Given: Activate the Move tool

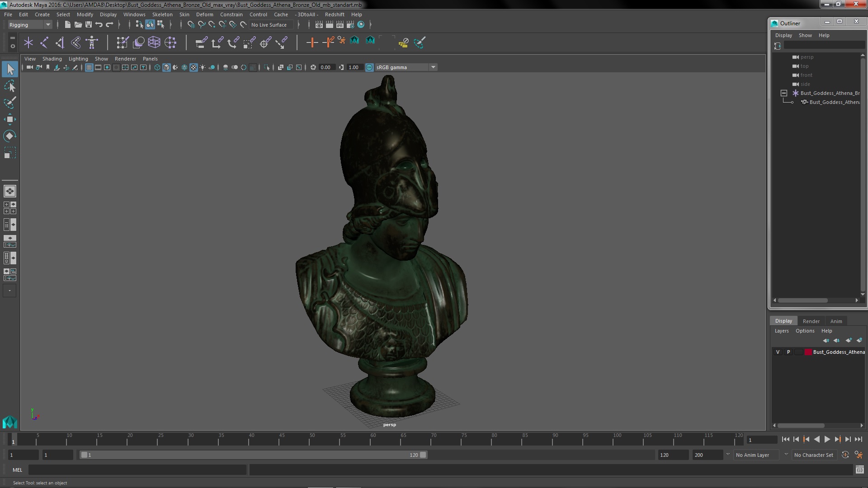Looking at the screenshot, I should coord(10,119).
